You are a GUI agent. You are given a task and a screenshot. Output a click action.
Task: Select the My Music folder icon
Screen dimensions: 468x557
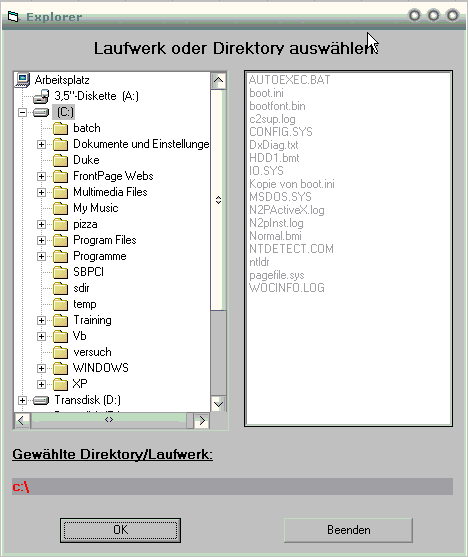pos(60,208)
